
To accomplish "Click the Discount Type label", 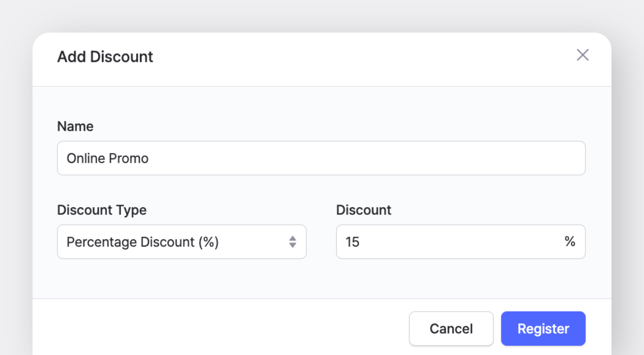I will pos(102,210).
